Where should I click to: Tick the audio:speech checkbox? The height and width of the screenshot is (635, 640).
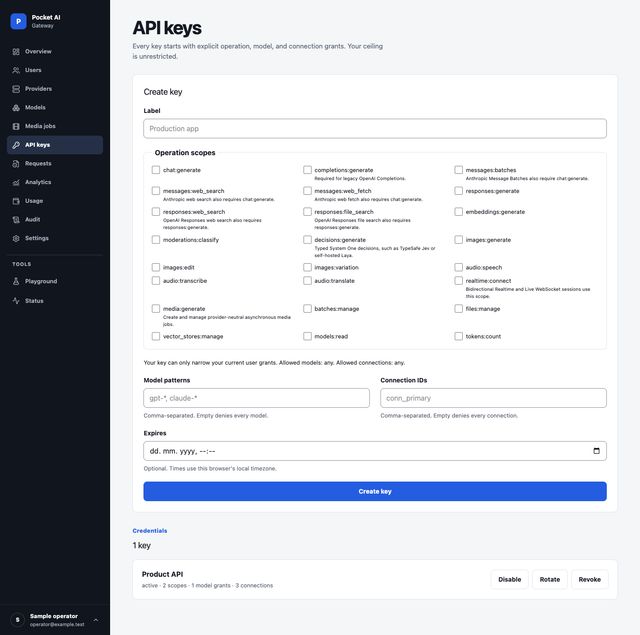pyautogui.click(x=459, y=267)
